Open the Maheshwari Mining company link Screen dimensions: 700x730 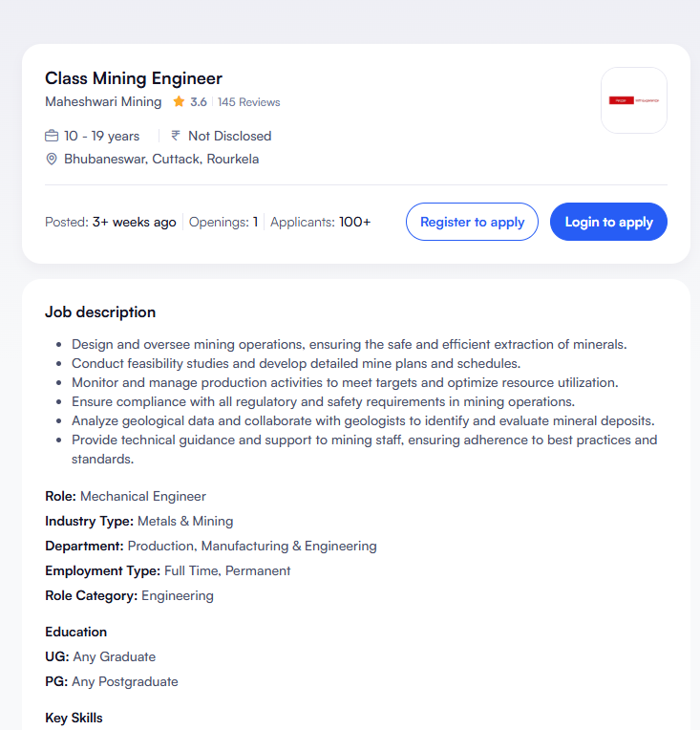(x=103, y=101)
